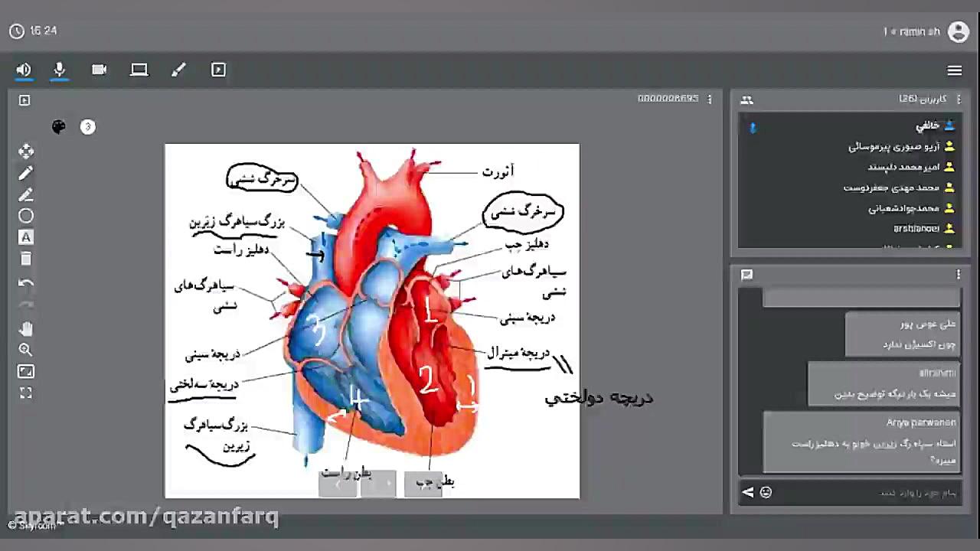Click the whiteboard panel icon above the tools
Image resolution: width=980 pixels, height=551 pixels.
24,100
